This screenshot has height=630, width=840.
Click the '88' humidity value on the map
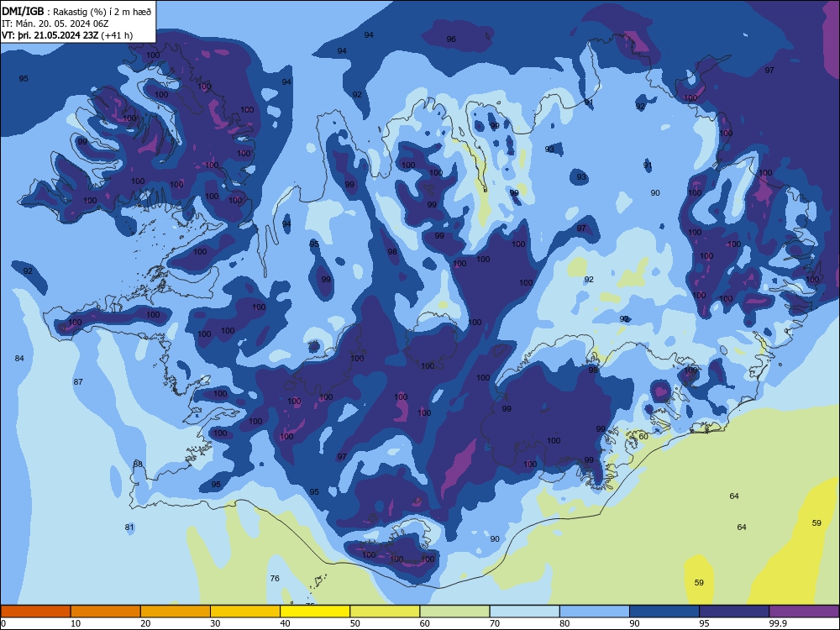139,464
